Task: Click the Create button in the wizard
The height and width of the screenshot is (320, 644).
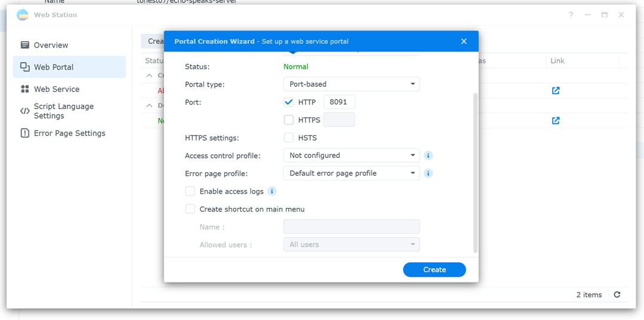Action: tap(434, 269)
